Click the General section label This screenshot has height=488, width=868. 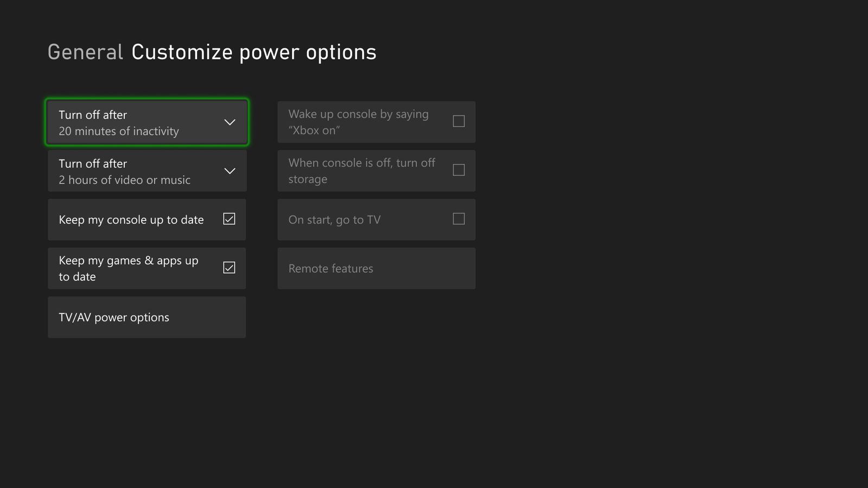(x=85, y=52)
